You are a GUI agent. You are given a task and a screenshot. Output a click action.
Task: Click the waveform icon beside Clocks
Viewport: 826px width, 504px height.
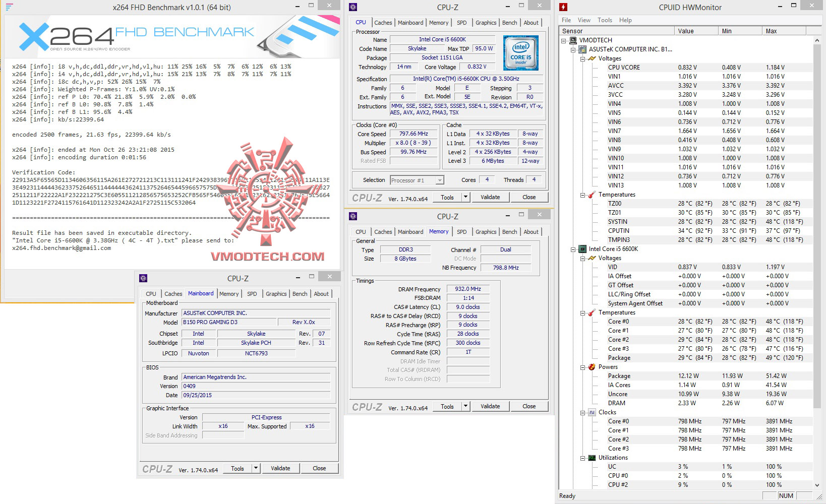click(592, 412)
